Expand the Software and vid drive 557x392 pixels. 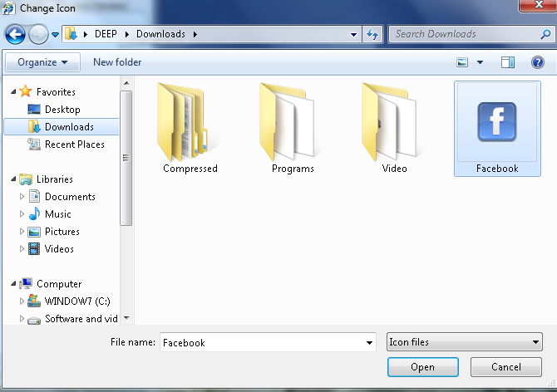pyautogui.click(x=22, y=319)
